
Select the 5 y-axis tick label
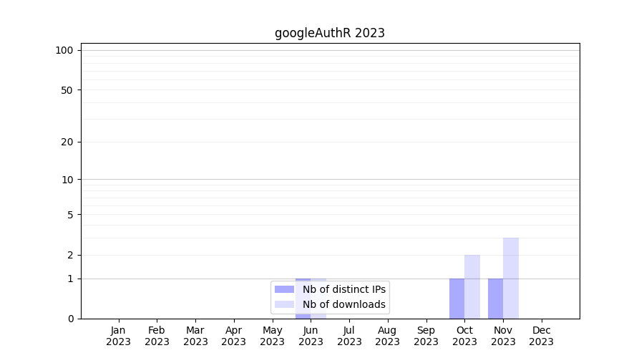tap(70, 215)
